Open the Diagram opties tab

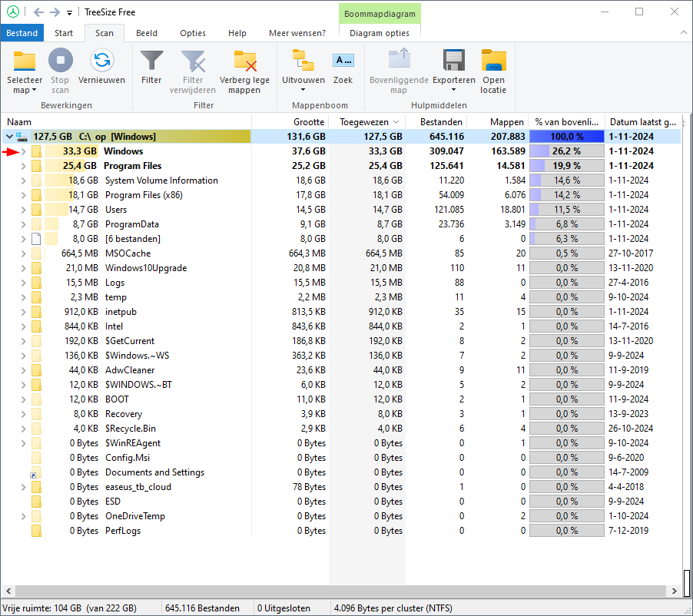point(380,33)
